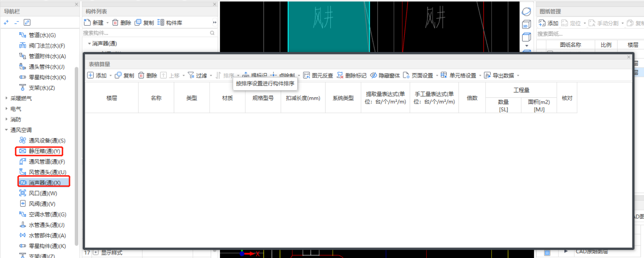Image resolution: width=644 pixels, height=258 pixels.
Task: Click 添加 in the 图纸管理 panel
Action: pyautogui.click(x=549, y=23)
